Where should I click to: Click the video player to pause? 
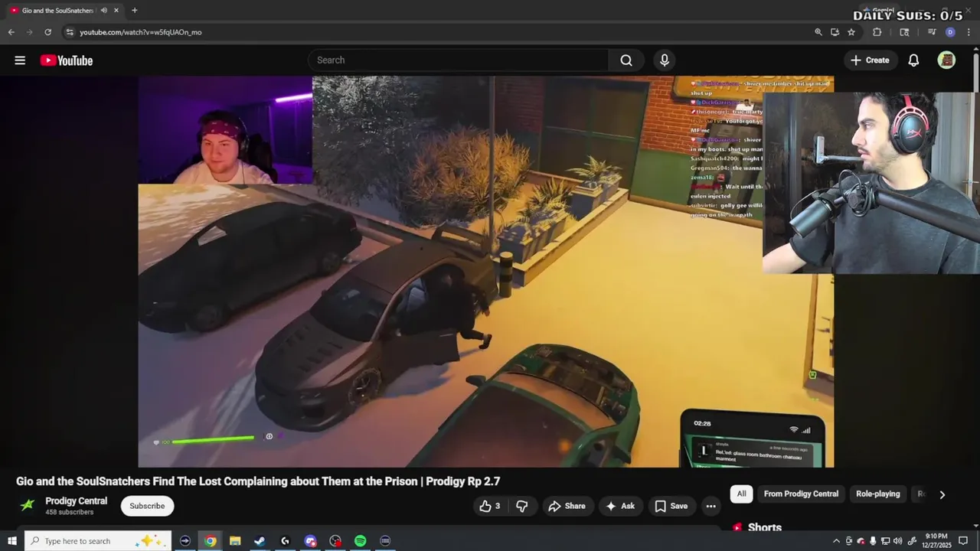pos(485,272)
